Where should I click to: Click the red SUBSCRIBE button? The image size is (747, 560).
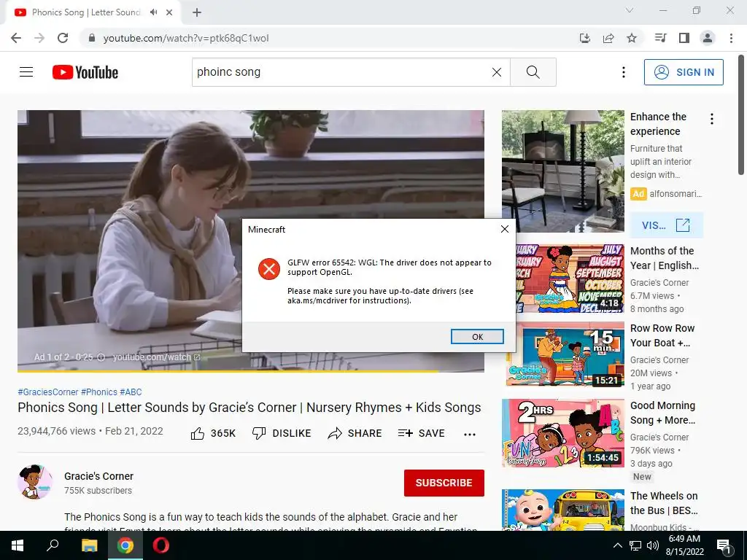444,483
